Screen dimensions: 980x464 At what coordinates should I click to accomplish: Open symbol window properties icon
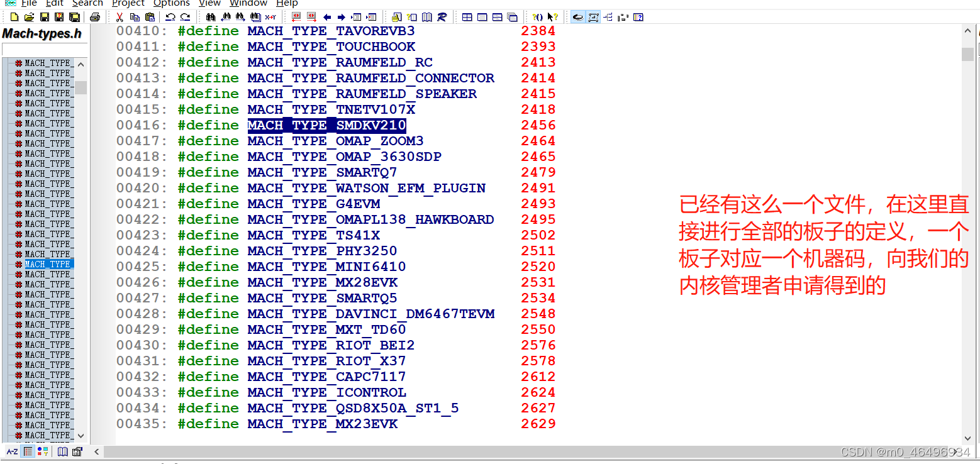pyautogui.click(x=77, y=451)
